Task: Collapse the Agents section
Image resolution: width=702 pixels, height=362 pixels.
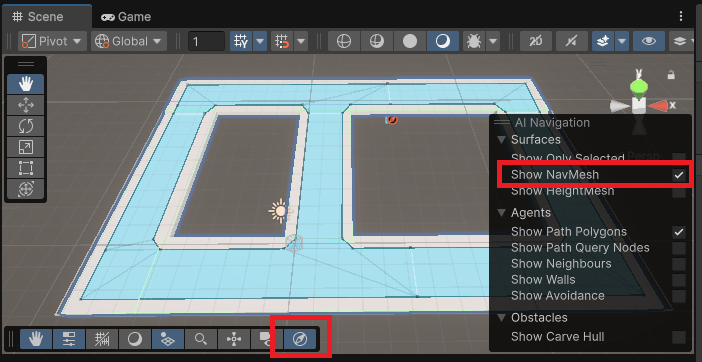Action: (501, 213)
